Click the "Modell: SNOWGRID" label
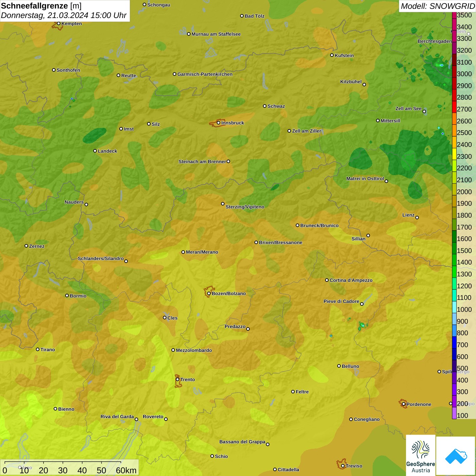 [438, 6]
